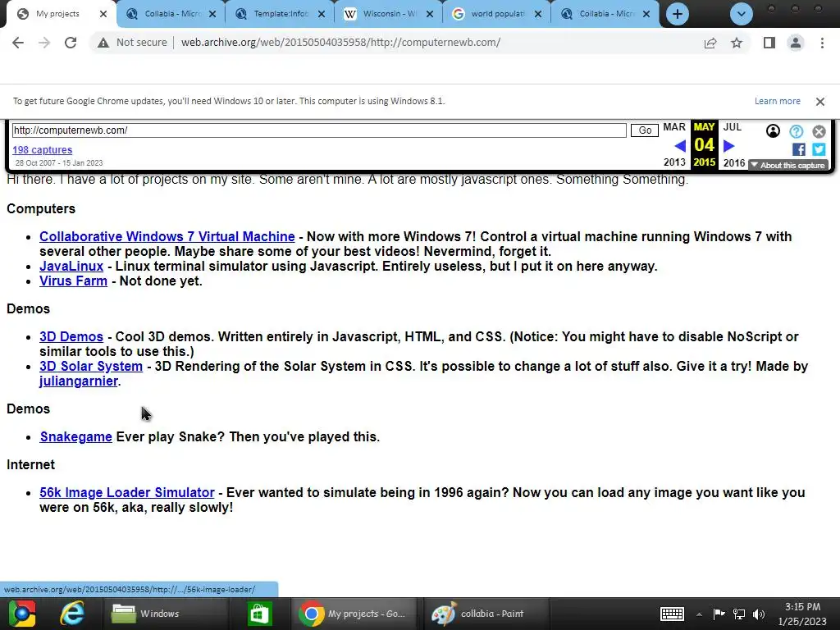Image resolution: width=840 pixels, height=630 pixels.
Task: Expand the tab search dropdown
Action: (x=742, y=14)
